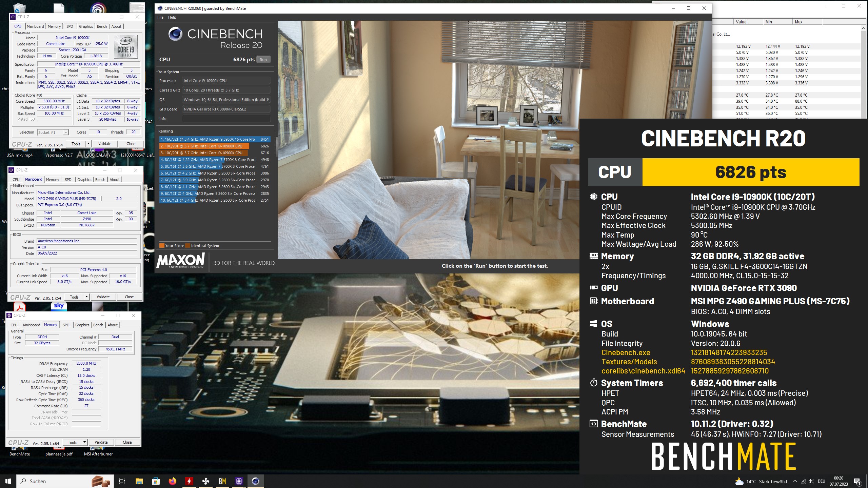This screenshot has width=868, height=488.
Task: Open the Help menu in Cinebench
Action: [x=172, y=17]
